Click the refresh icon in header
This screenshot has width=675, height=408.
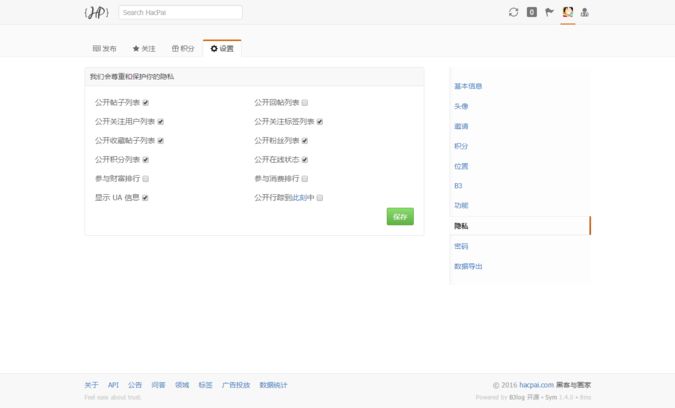tap(513, 12)
